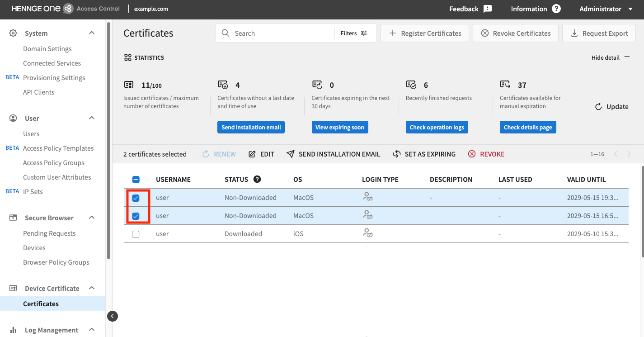Toggle the select-all header checkbox
This screenshot has height=337, width=644.
[136, 180]
